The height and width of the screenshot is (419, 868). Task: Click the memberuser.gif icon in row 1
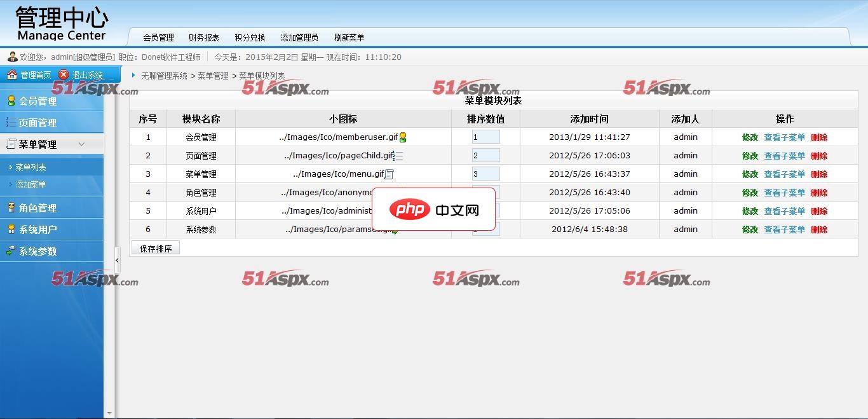[403, 137]
